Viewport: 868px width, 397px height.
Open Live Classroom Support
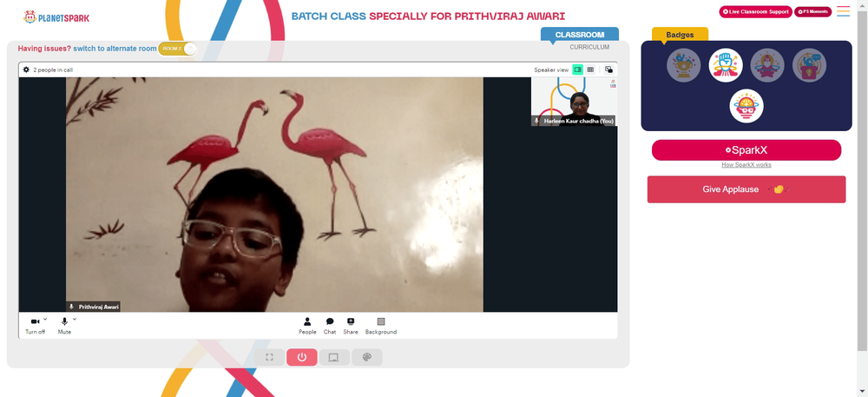756,11
